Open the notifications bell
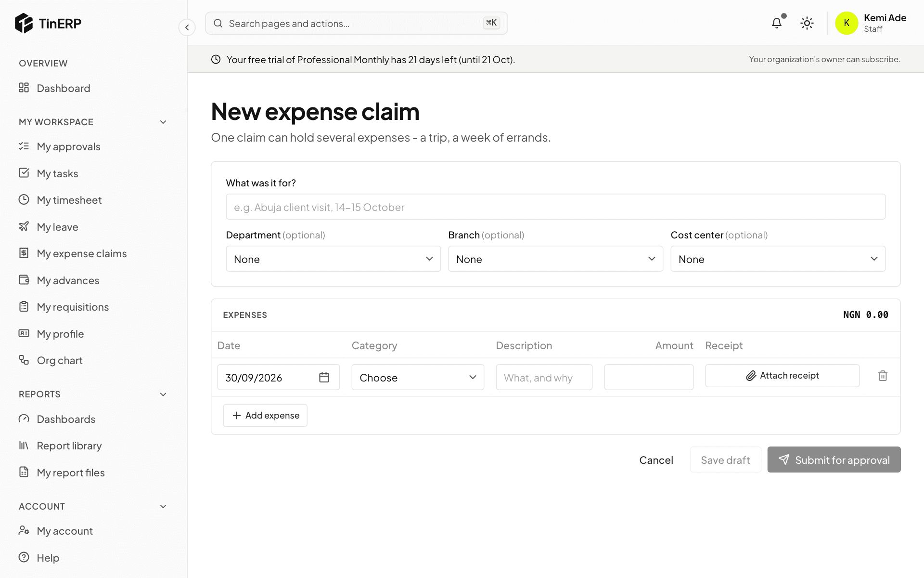The width and height of the screenshot is (924, 578). (x=777, y=23)
